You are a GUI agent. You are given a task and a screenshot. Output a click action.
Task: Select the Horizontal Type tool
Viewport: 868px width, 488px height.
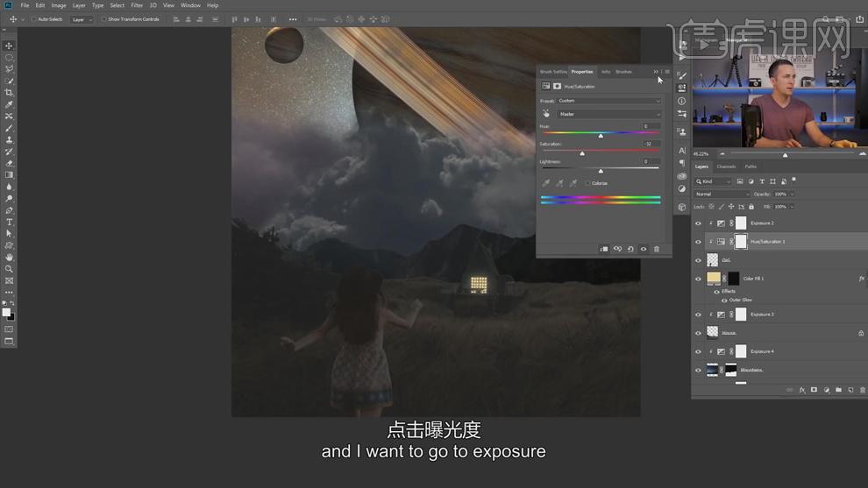tap(9, 222)
